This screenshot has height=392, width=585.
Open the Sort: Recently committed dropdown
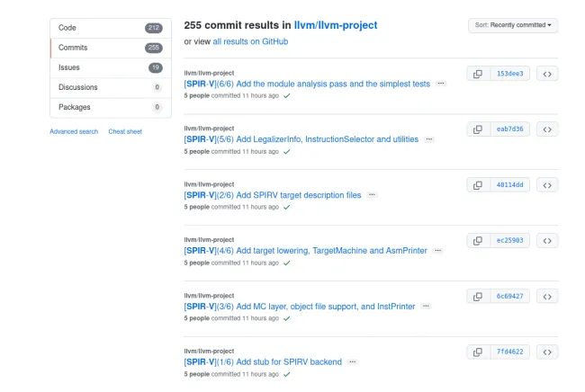[x=512, y=25]
